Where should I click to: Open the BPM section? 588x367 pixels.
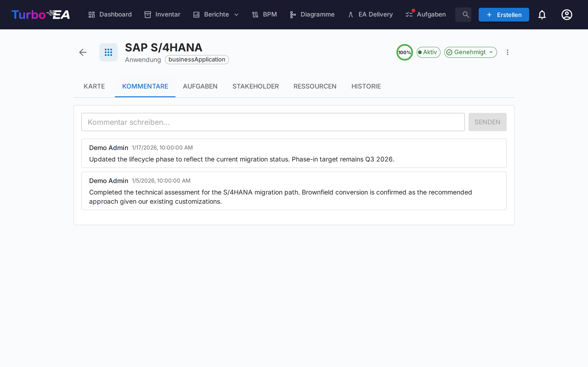click(264, 14)
